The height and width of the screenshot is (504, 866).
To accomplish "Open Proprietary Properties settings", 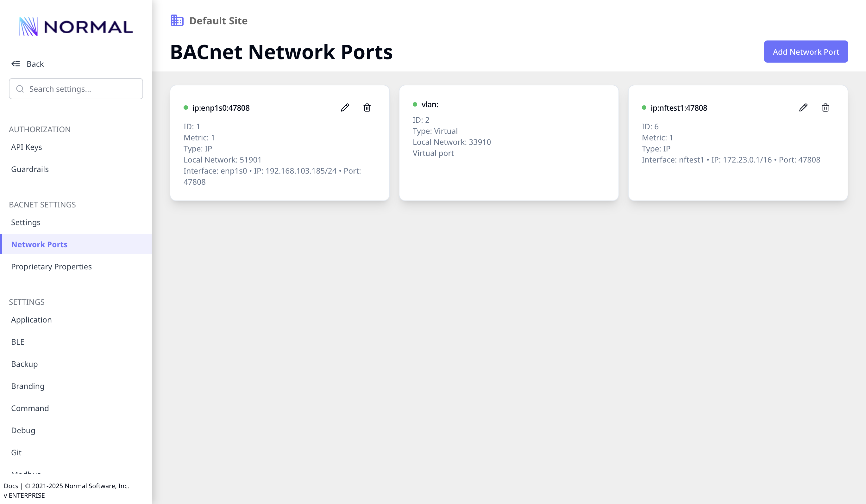I will [x=51, y=267].
